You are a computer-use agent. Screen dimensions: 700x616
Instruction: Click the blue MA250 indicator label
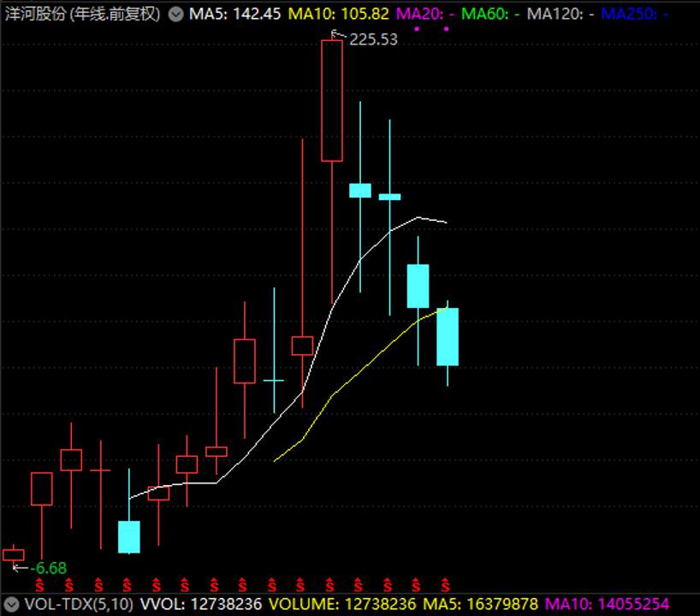[634, 15]
